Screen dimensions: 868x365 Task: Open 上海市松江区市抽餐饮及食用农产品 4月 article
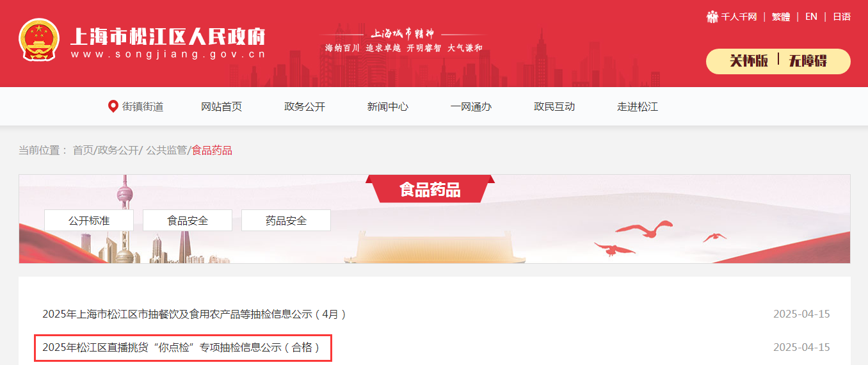click(x=195, y=314)
